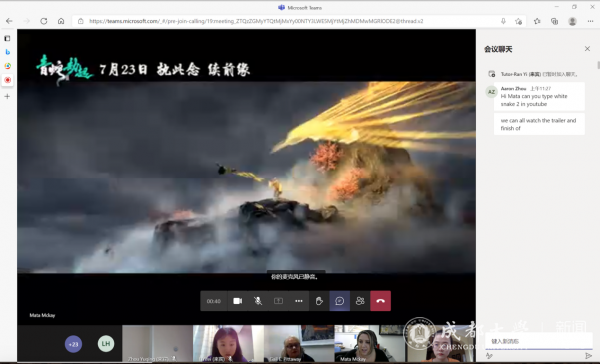Unmute the microphone in the call toolbar
This screenshot has height=364, width=600.
[258, 301]
